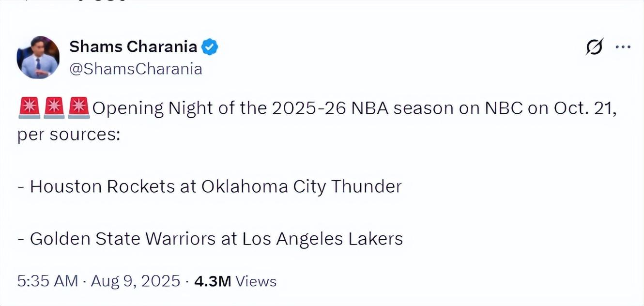Click the Grok slashed-circle icon

pyautogui.click(x=594, y=47)
